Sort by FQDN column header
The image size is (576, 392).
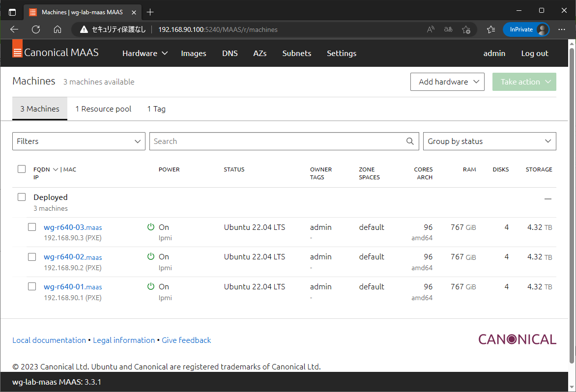[x=41, y=169]
